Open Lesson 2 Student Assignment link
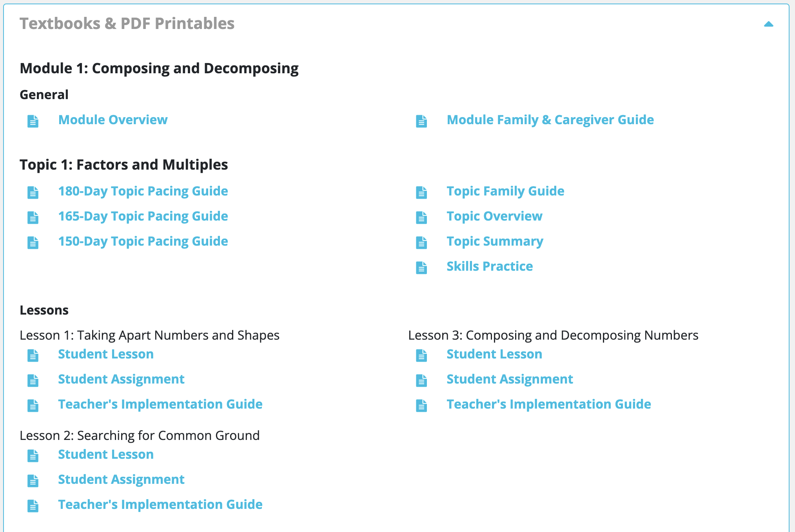 click(x=121, y=480)
